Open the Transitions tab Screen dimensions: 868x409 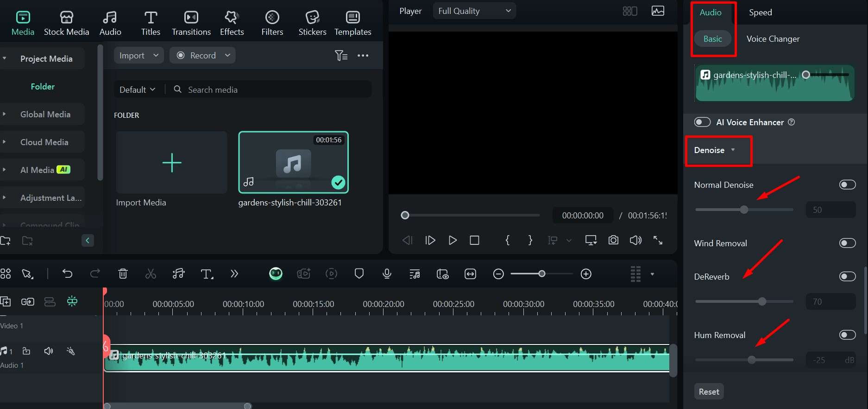(x=191, y=23)
